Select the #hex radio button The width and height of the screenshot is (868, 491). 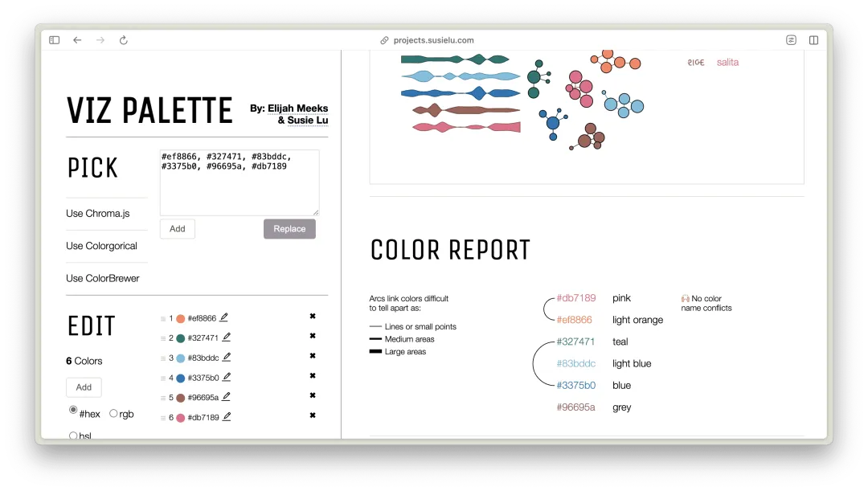pos(73,410)
